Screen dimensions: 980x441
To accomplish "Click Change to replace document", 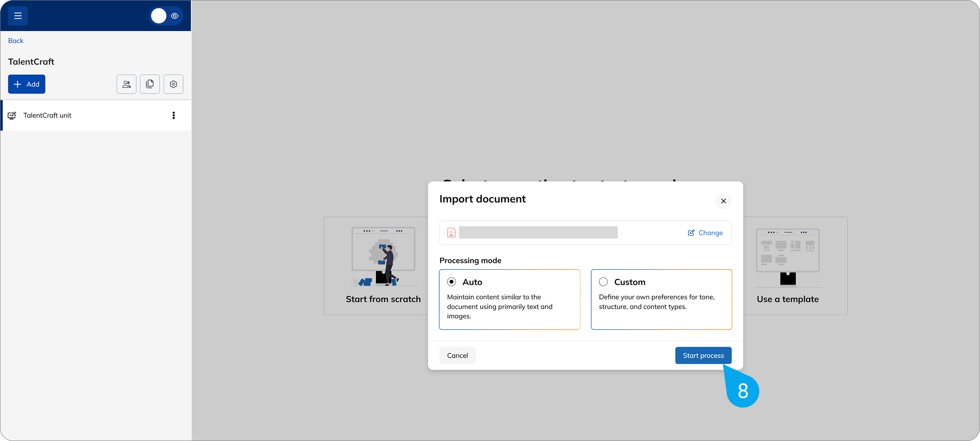I will 705,233.
